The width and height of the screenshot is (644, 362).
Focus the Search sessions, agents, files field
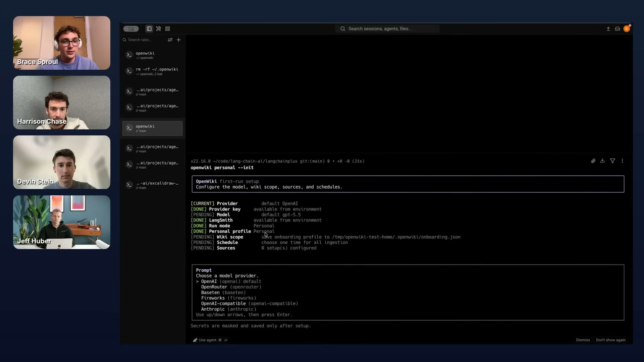coord(387,29)
